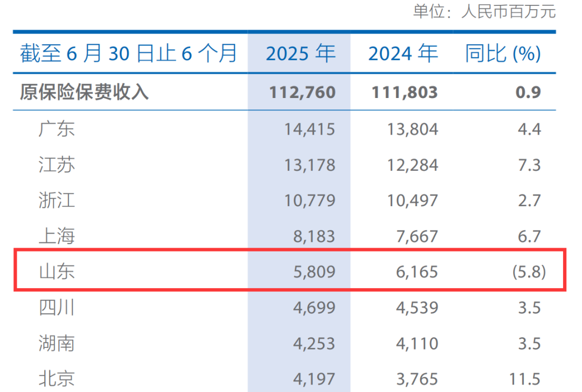Select the 原保险保费收入 row label
Viewport: 582px width, 392px height.
point(84,92)
